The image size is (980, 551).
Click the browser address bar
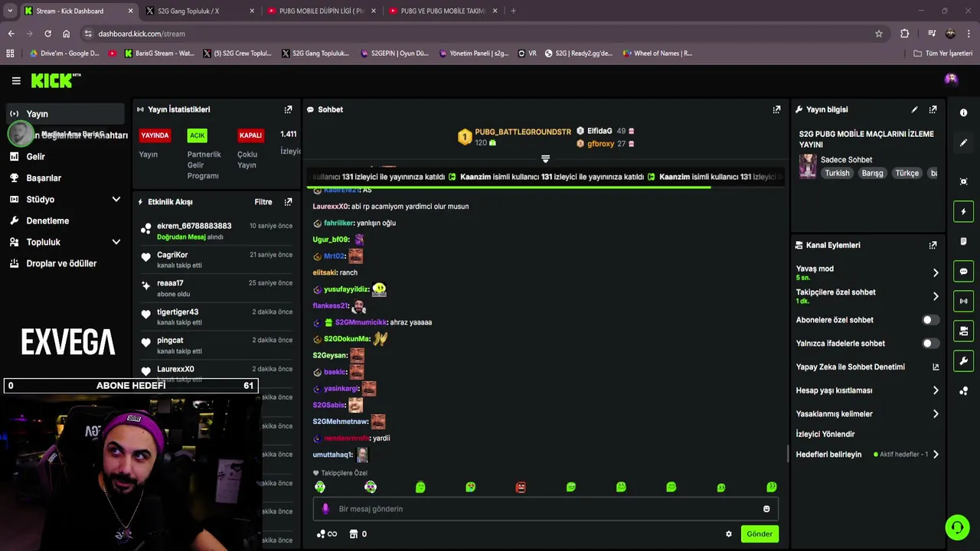(x=482, y=34)
